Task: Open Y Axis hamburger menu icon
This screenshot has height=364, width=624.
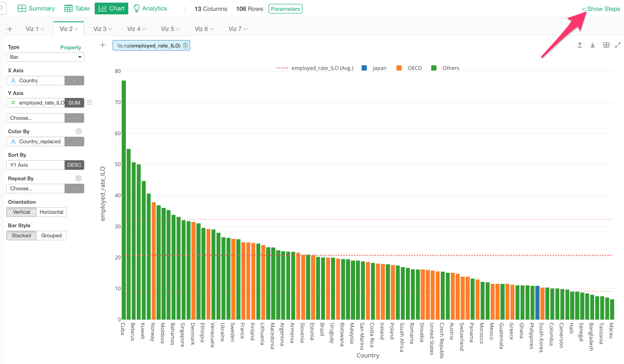Action: tap(90, 102)
